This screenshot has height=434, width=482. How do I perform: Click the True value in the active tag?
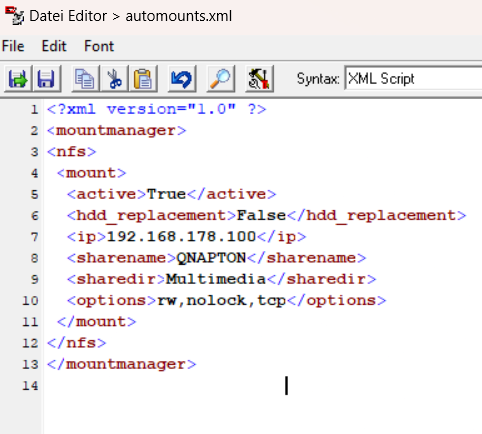click(x=166, y=194)
